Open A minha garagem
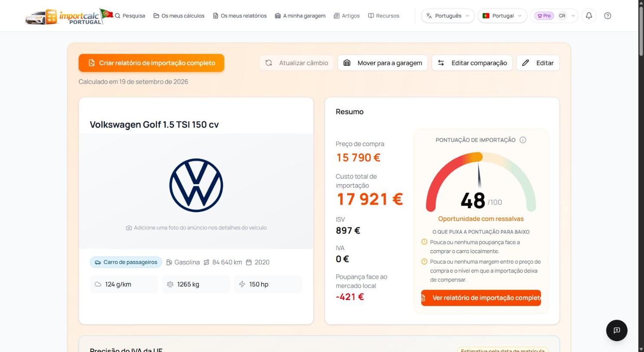This screenshot has height=352, width=644. [x=300, y=16]
